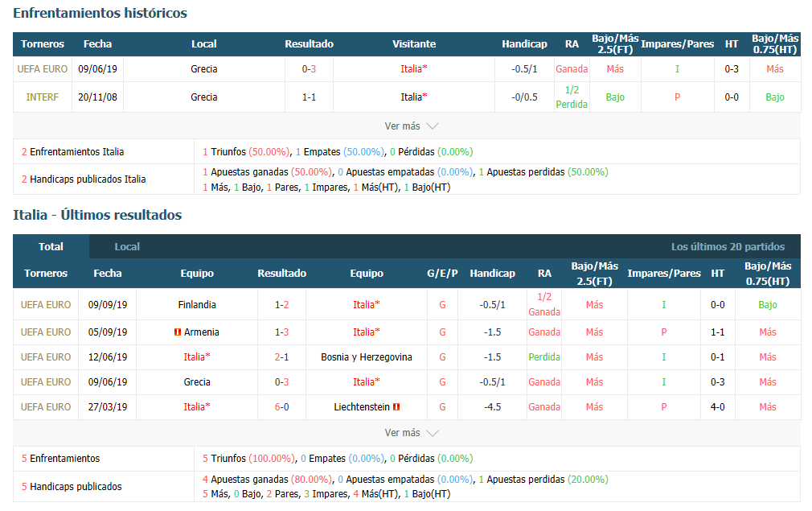The width and height of the screenshot is (812, 511).
Task: Click the Enfrentamientos históricos heading
Action: [100, 13]
